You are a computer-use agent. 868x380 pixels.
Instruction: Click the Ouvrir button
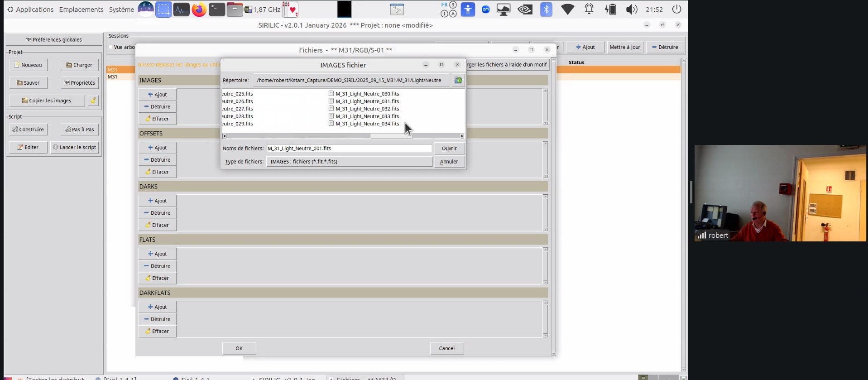(x=449, y=149)
